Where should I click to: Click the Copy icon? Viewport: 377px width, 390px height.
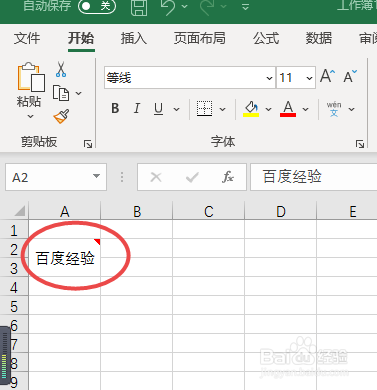(61, 93)
